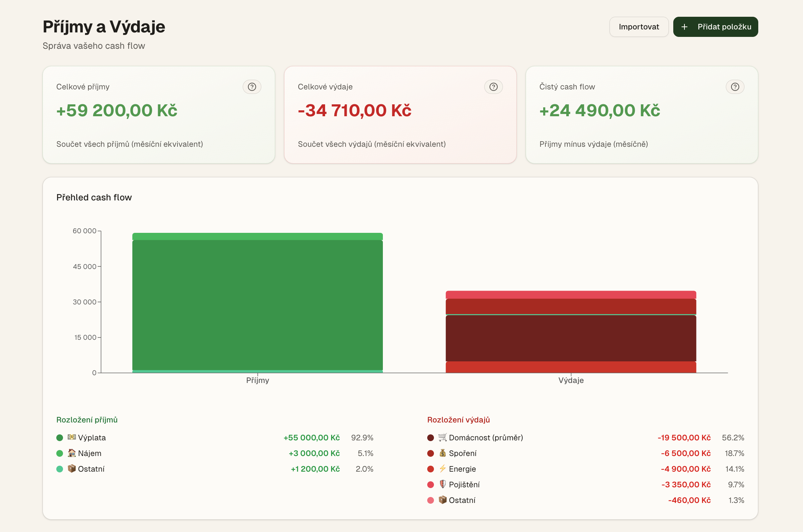Click help icon on Celkové příjmy card

(x=252, y=87)
